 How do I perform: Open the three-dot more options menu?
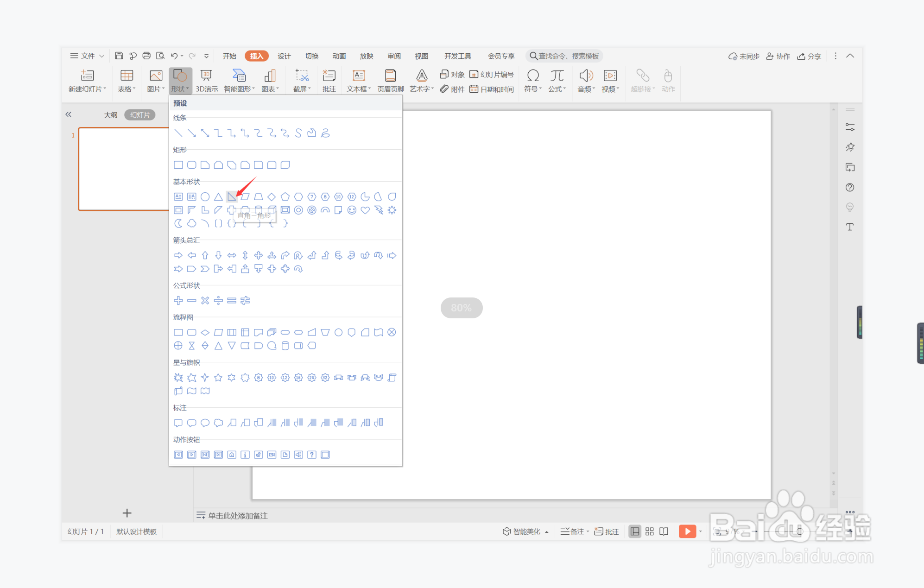(835, 56)
